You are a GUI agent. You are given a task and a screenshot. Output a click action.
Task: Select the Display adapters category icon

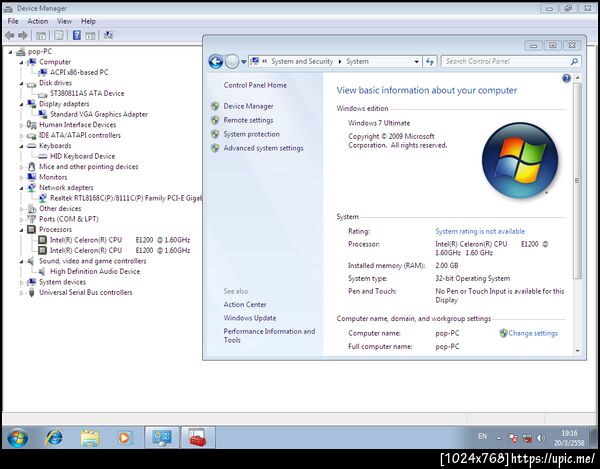31,104
